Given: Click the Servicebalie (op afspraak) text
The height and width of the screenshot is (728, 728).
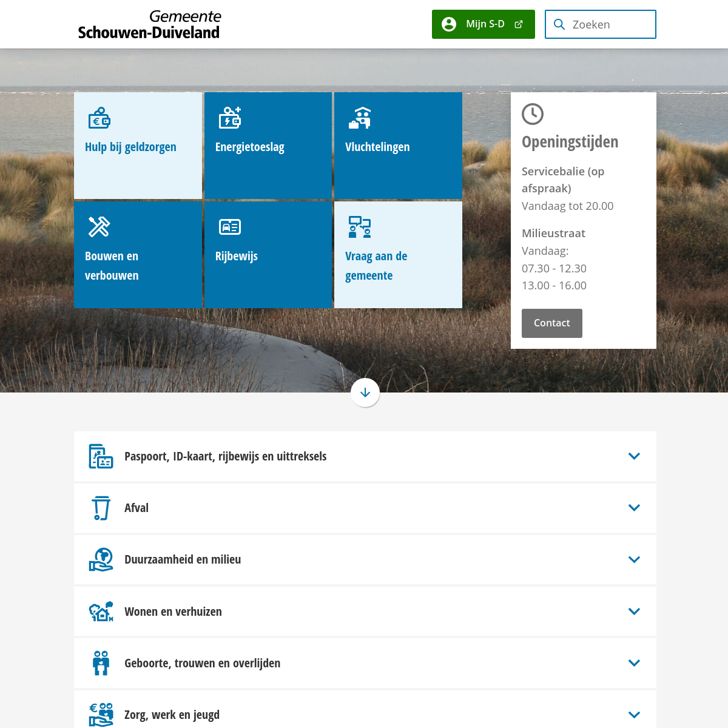Looking at the screenshot, I should click(563, 180).
